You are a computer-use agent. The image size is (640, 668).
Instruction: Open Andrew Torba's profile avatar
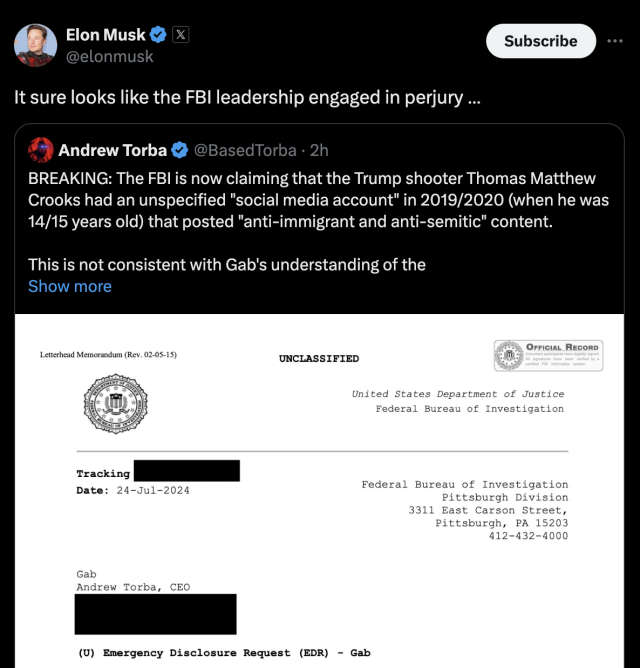(41, 150)
